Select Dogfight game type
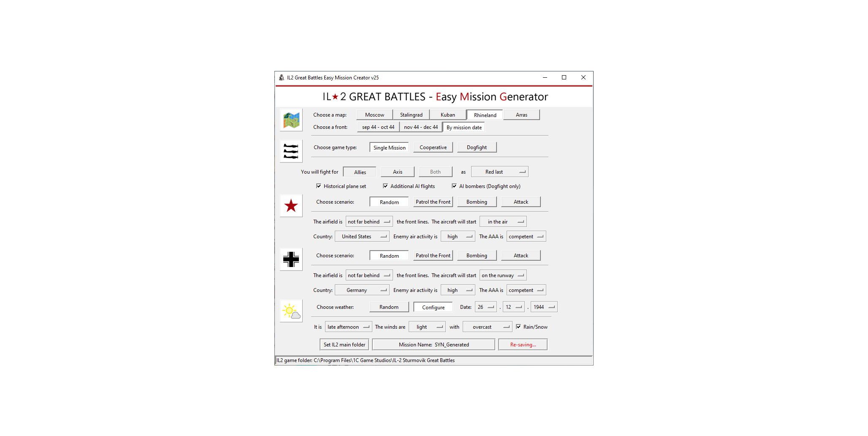 coord(477,147)
